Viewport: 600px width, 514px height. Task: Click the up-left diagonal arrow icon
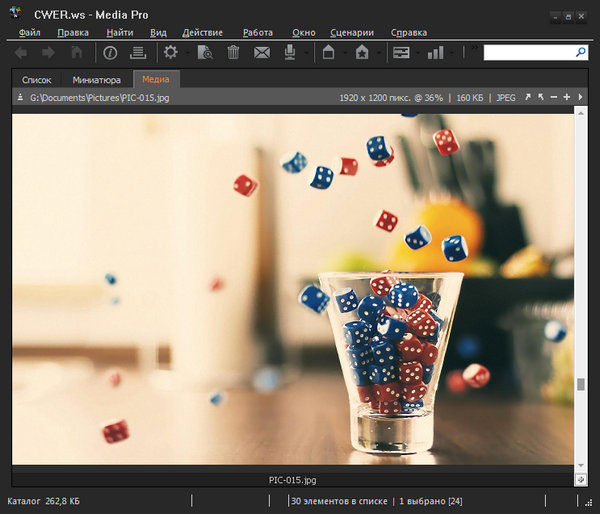click(541, 97)
